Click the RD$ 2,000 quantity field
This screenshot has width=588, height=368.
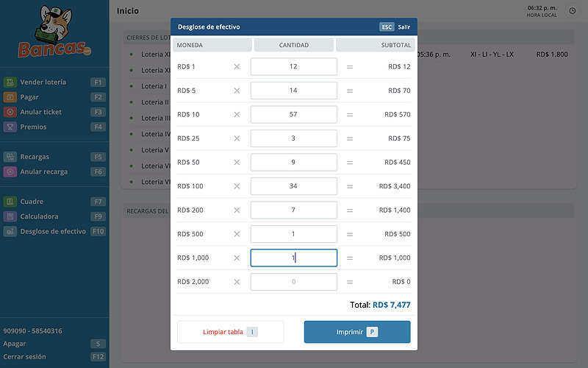(x=293, y=282)
